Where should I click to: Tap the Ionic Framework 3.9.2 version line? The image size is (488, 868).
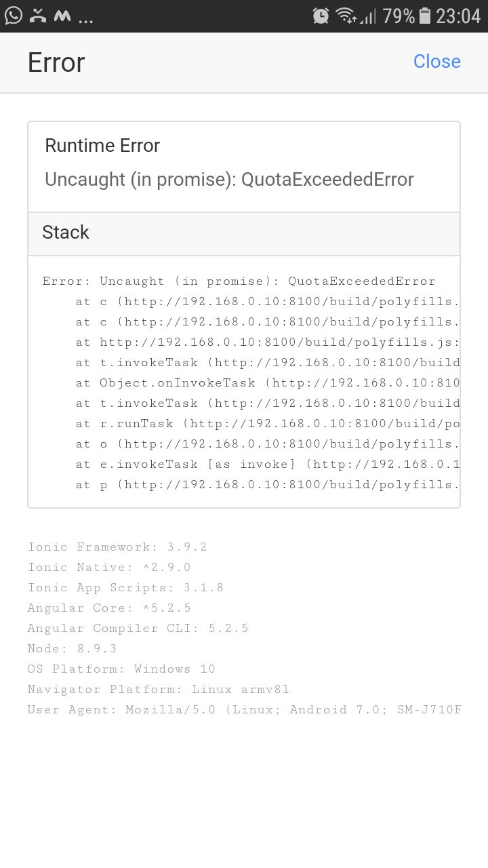coord(117,547)
